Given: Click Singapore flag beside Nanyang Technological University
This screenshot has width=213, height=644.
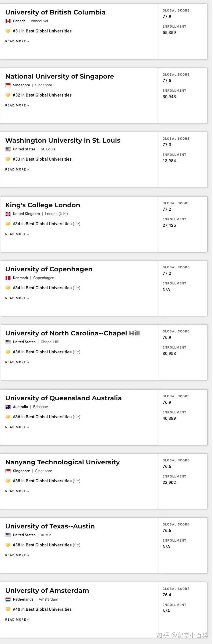Looking at the screenshot, I should [8, 471].
